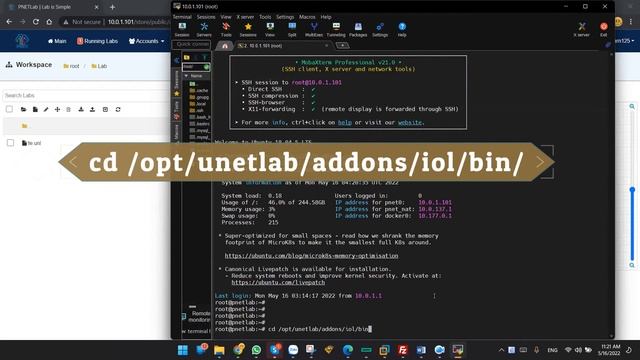Open the clock showing 11:21 AM
This screenshot has width=640, height=360.
coord(609,350)
